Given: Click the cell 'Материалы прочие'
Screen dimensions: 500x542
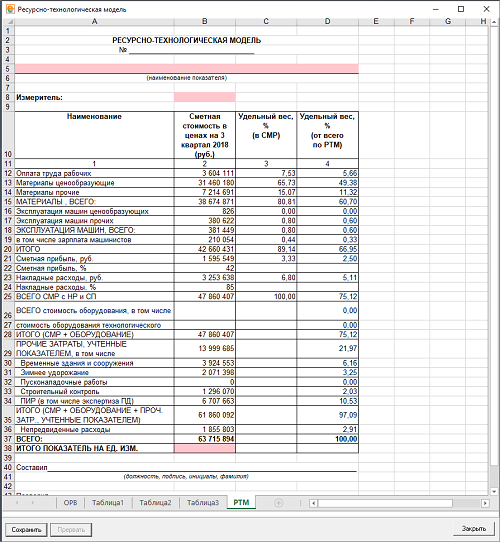Looking at the screenshot, I should coord(94,192).
